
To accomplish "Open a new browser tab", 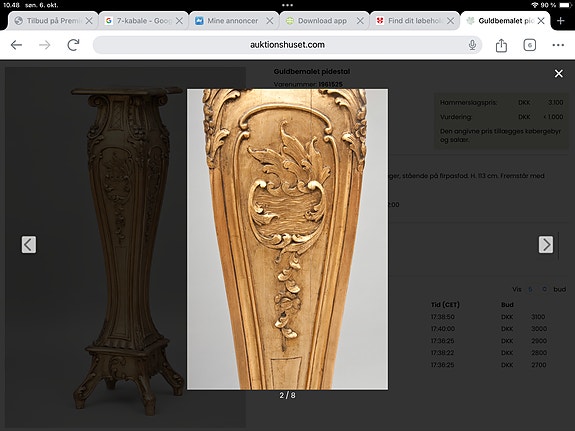I will tap(561, 21).
